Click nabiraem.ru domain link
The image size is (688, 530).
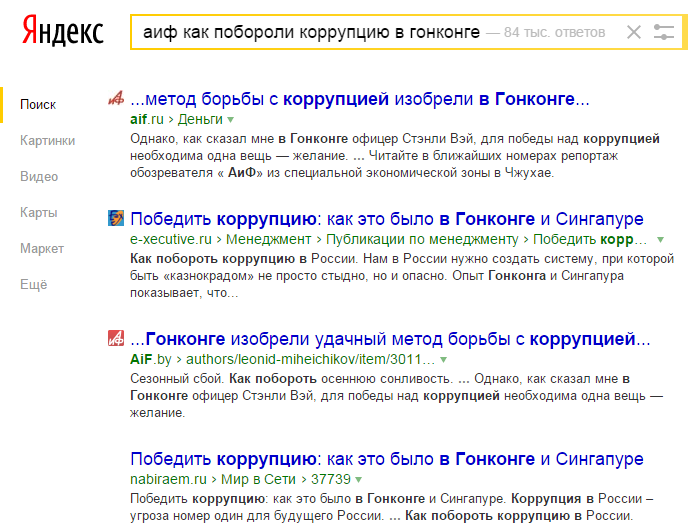click(x=168, y=479)
